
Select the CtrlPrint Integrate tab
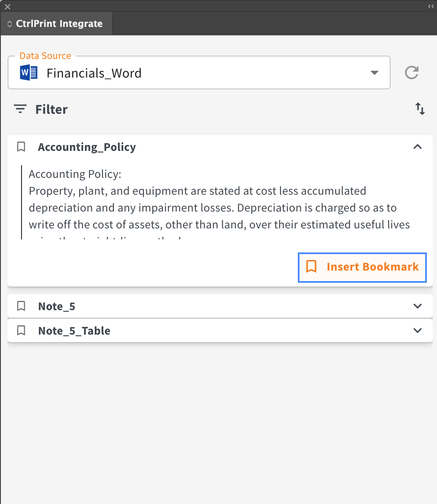57,24
